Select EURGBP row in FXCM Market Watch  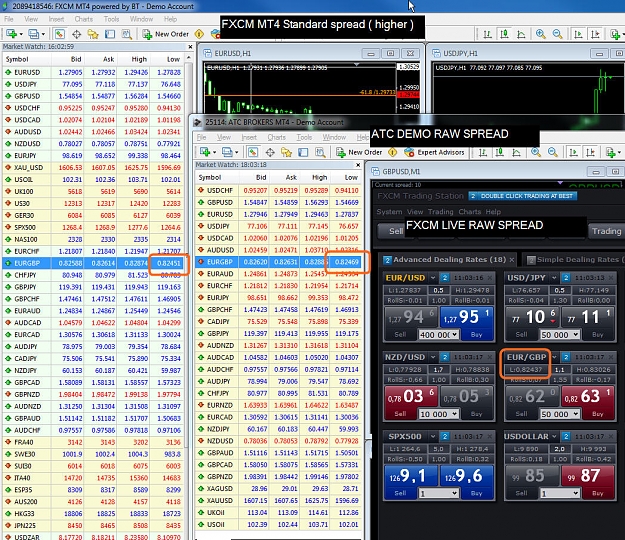(93, 263)
